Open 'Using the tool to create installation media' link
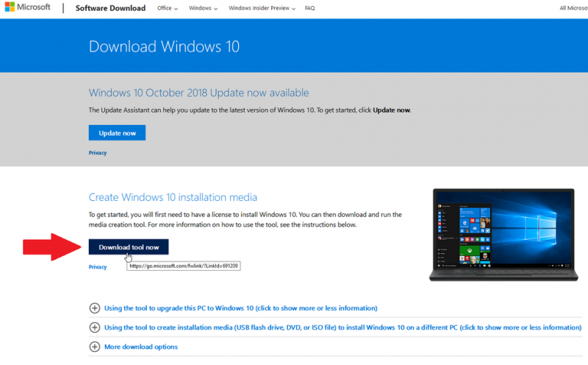The width and height of the screenshot is (588, 365). [343, 327]
